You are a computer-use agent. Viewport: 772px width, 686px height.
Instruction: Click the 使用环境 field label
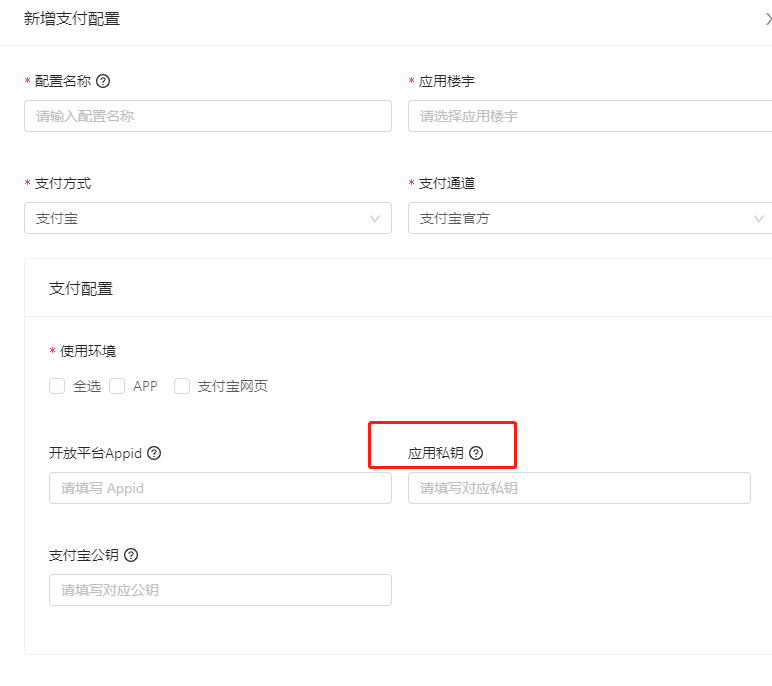point(88,351)
